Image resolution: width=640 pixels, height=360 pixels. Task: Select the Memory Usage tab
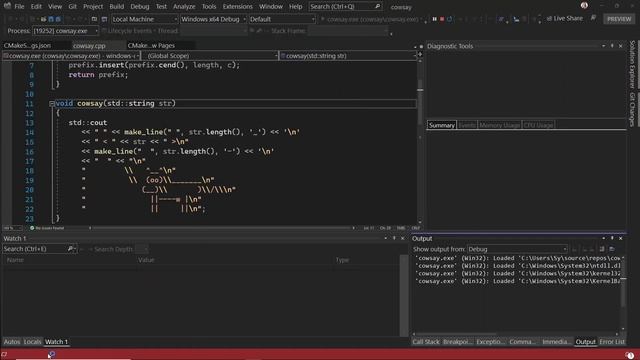coord(500,125)
